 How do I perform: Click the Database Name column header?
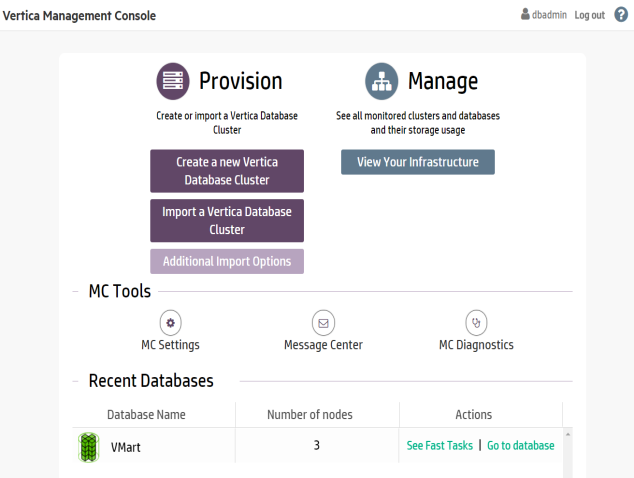(x=146, y=415)
